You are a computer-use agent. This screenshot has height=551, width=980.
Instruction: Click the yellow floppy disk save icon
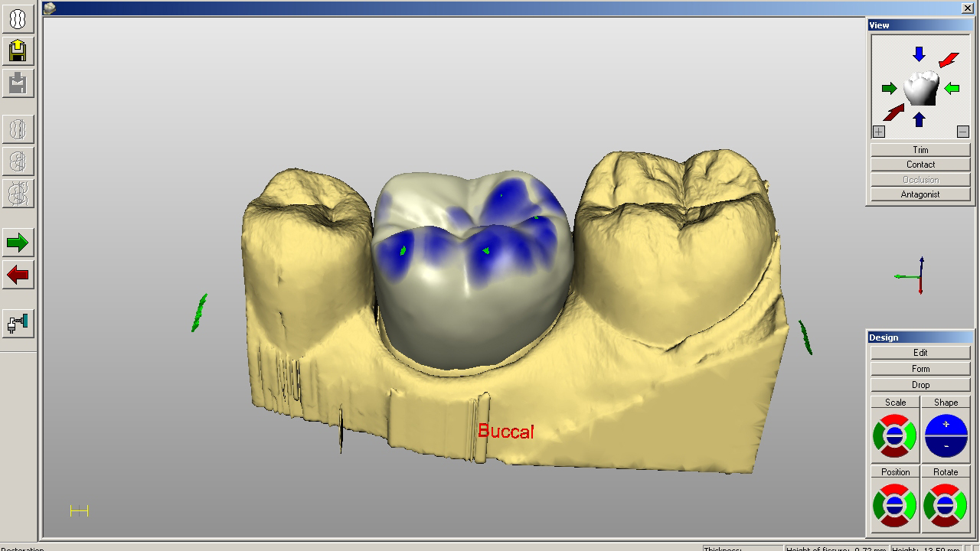[x=18, y=51]
